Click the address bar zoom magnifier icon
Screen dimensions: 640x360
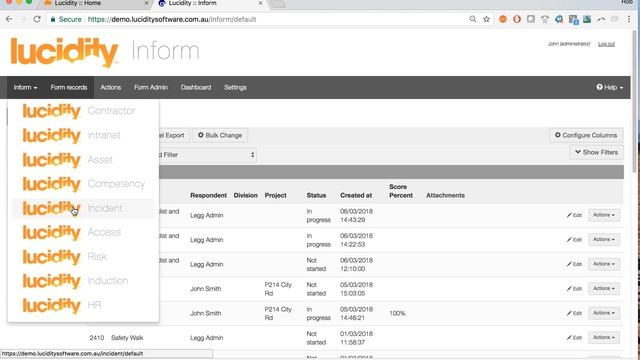473,19
